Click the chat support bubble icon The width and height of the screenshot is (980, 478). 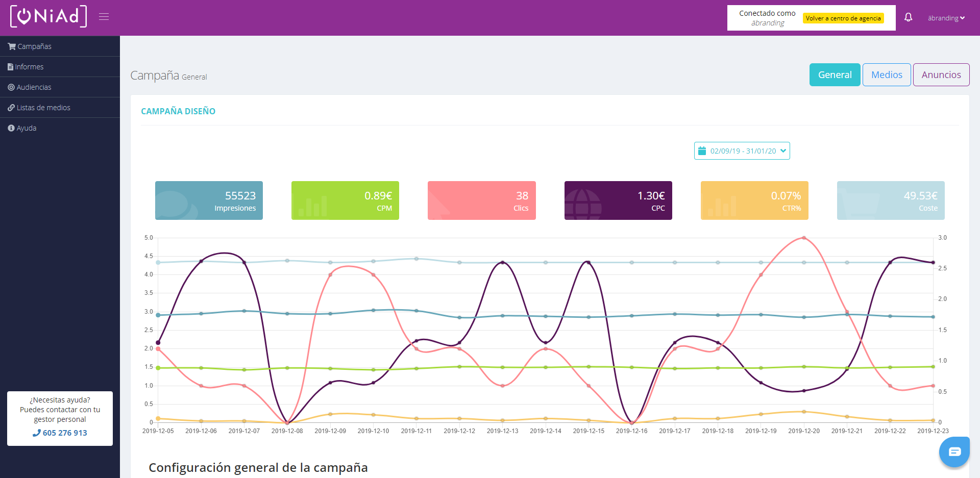pyautogui.click(x=954, y=451)
